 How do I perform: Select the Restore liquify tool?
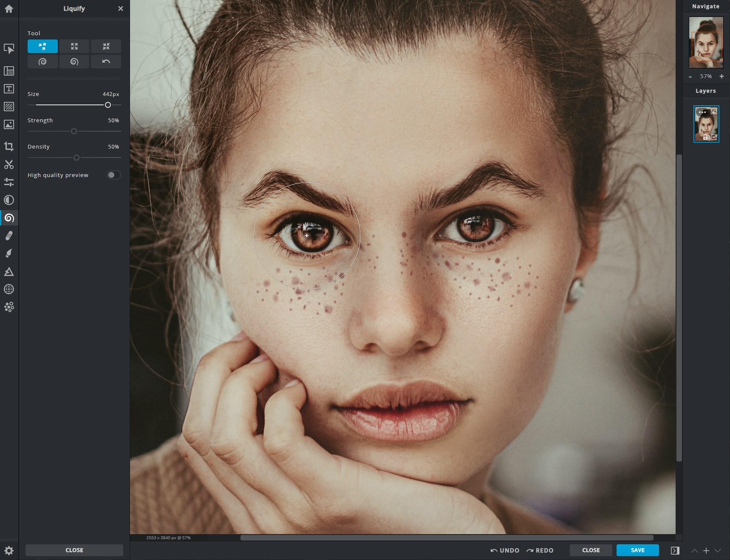(x=106, y=62)
